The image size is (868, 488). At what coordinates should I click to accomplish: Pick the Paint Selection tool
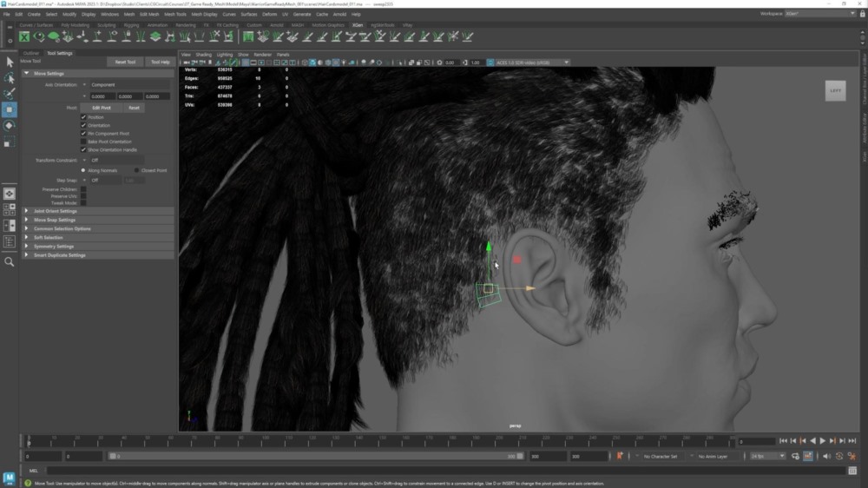[x=10, y=94]
